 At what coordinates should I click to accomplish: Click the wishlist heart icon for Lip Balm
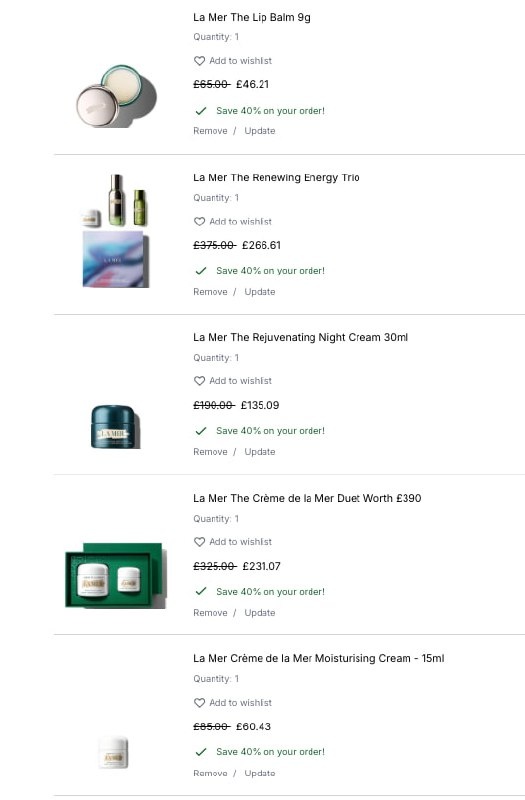(x=199, y=61)
